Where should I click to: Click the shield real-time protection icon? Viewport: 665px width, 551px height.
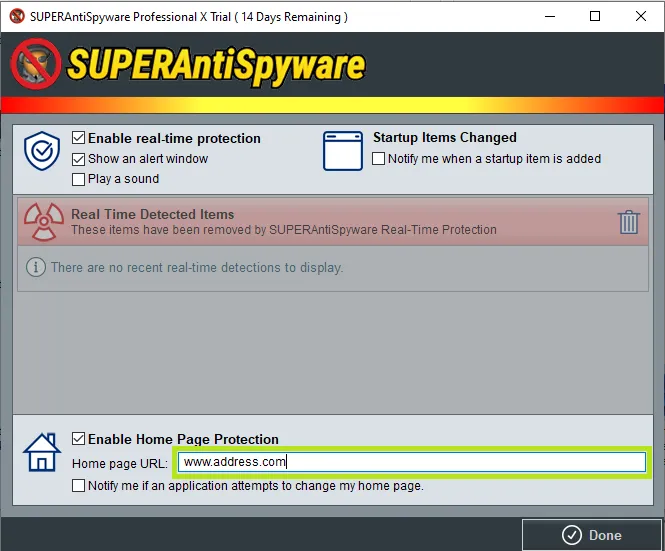point(43,151)
